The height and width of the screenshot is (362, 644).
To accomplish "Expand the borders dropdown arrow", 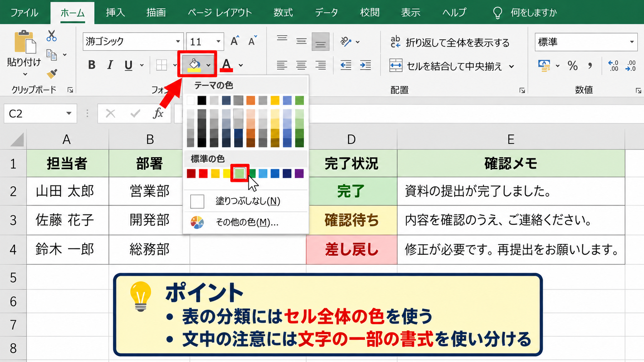I will click(x=175, y=65).
